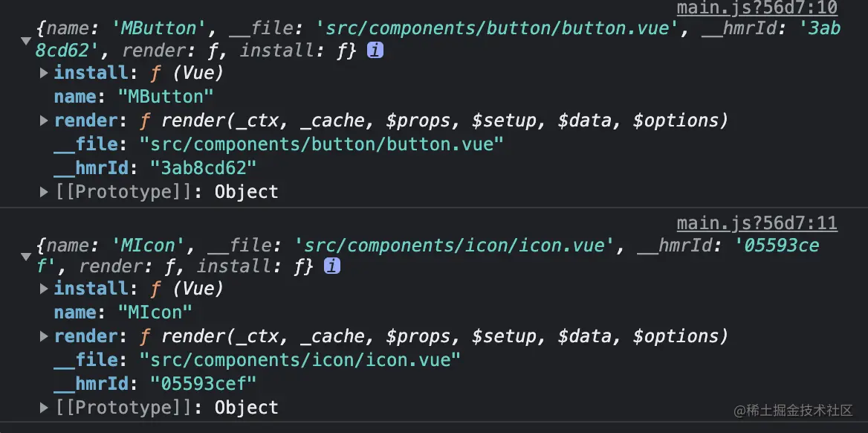Viewport: 868px width, 433px height.
Task: Click the __hmrId "3ab8cd62" value
Action: point(203,168)
